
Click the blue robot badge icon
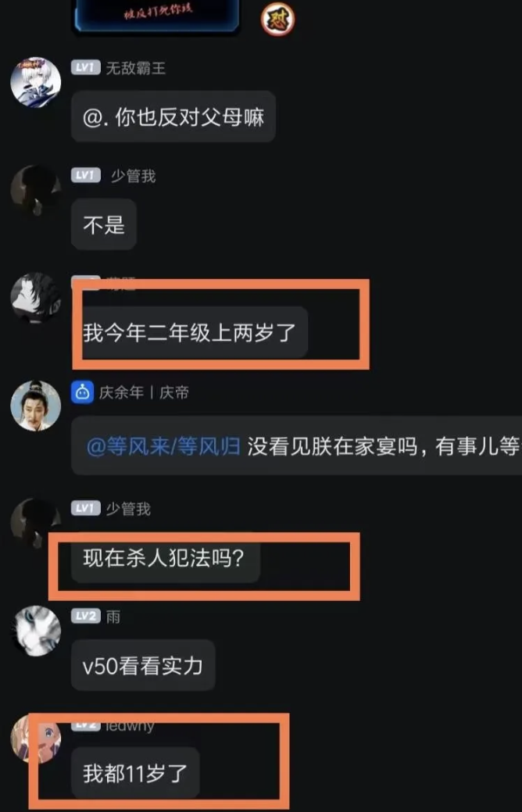click(x=82, y=392)
